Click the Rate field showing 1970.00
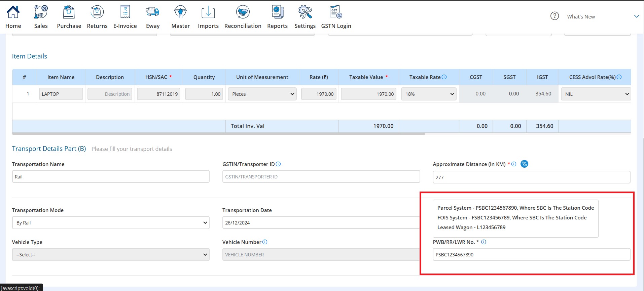The height and width of the screenshot is (291, 644). [319, 94]
